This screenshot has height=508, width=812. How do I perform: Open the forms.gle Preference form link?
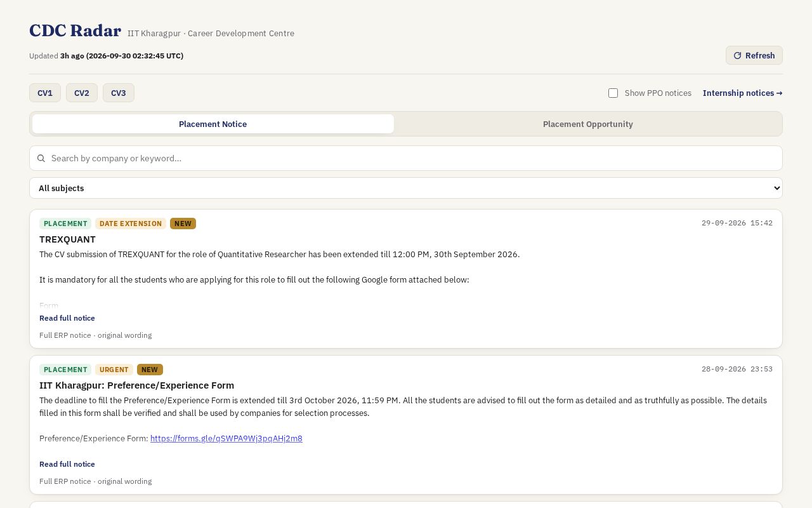point(226,438)
